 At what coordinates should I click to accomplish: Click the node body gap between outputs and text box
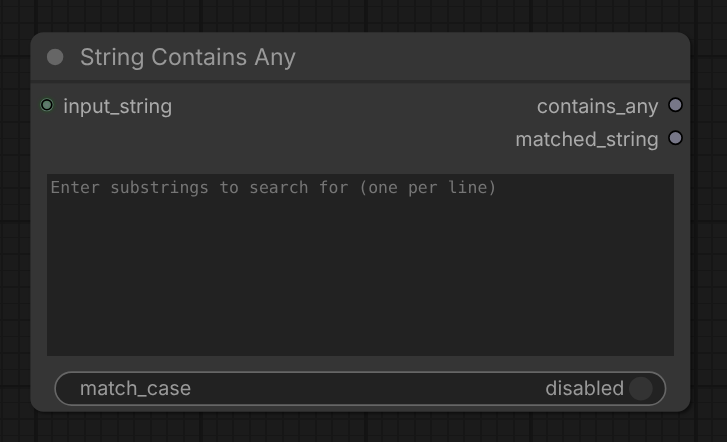360,162
